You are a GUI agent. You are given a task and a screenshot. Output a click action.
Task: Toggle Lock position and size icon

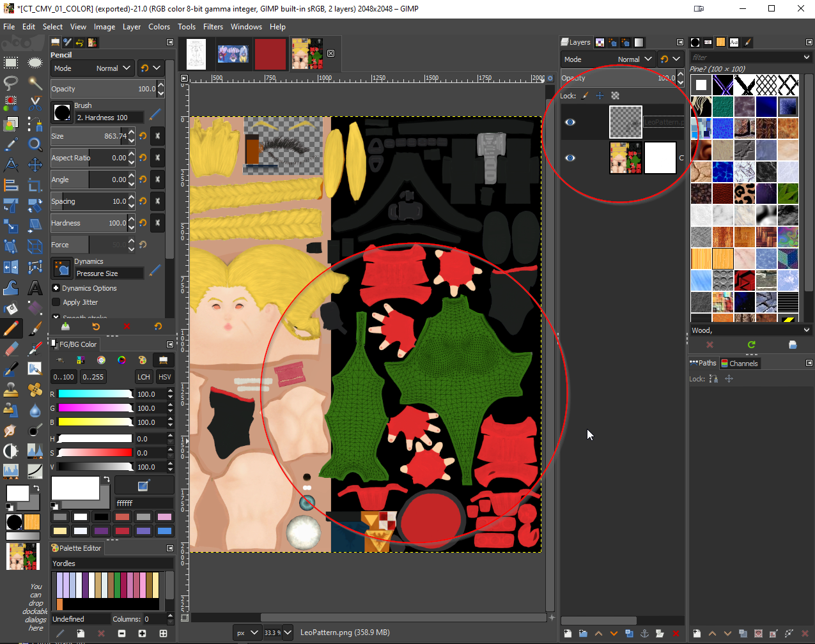[x=600, y=96]
